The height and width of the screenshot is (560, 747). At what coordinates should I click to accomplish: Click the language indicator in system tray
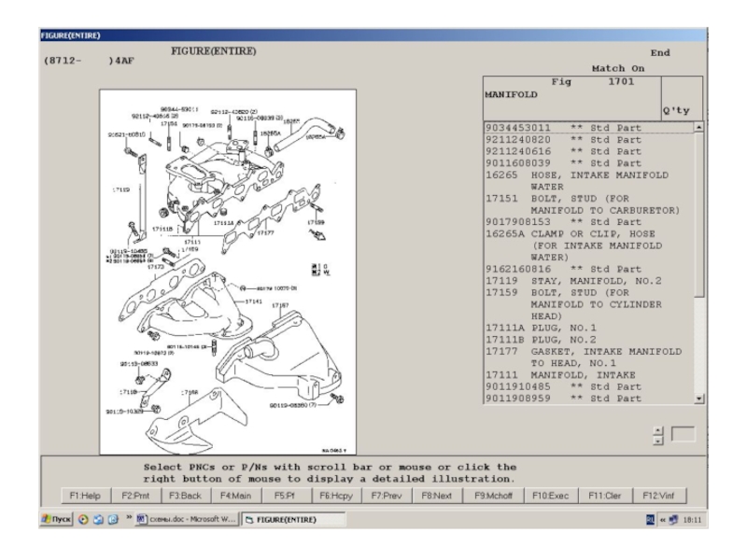click(650, 520)
